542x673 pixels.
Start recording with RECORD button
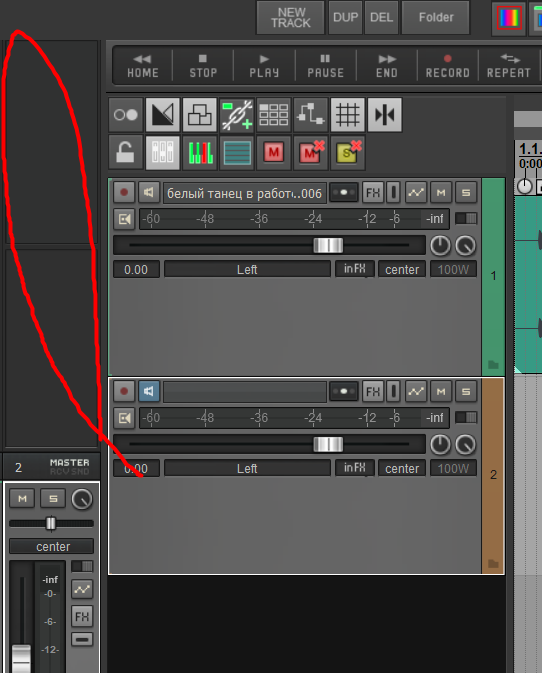(x=448, y=66)
